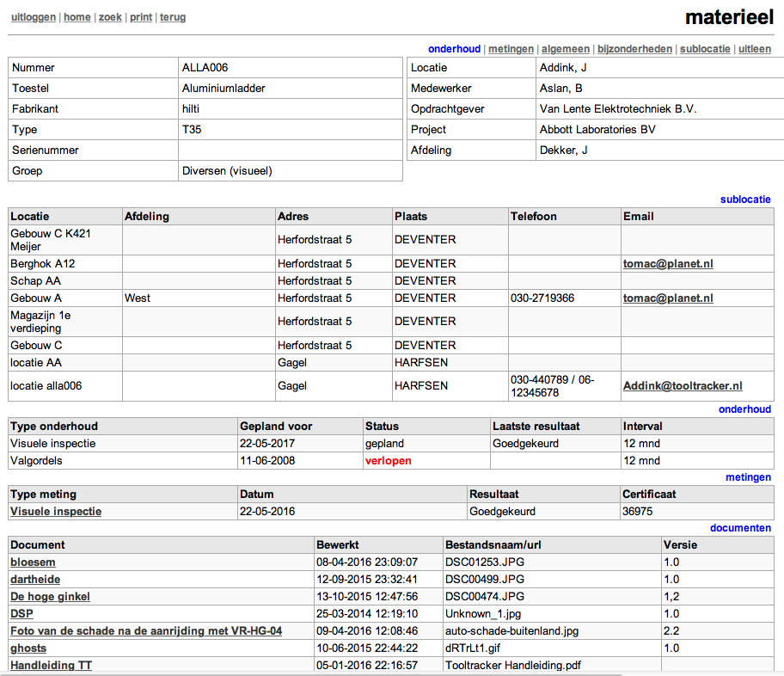Screen dimensions: 784x676
Task: Open the tomac@planet.nl email for Berghok A12
Action: tap(668, 264)
